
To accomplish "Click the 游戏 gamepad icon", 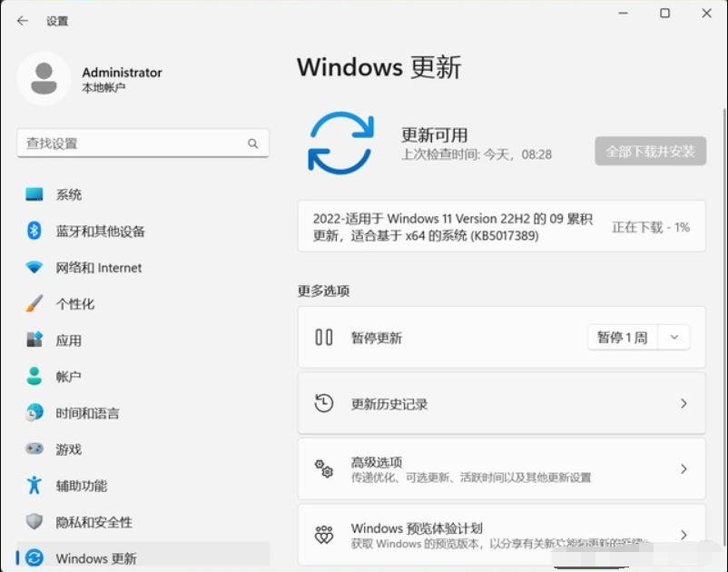I will pyautogui.click(x=34, y=449).
